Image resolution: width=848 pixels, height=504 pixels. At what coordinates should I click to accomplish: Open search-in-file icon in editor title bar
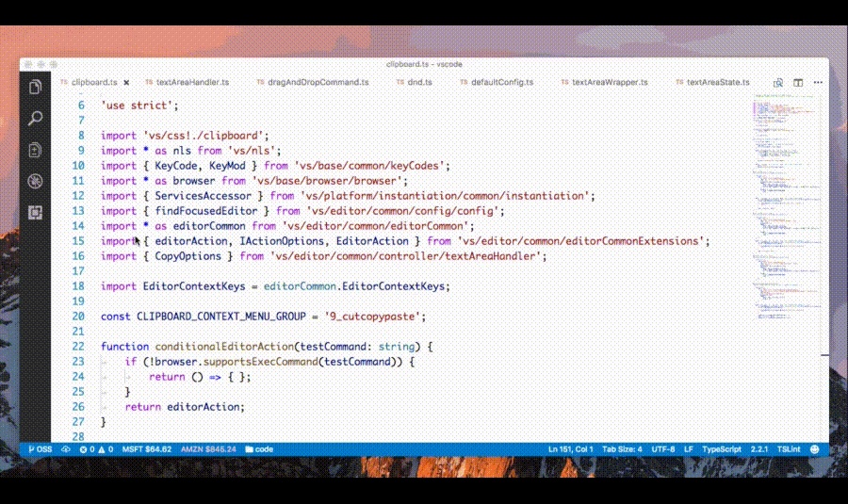777,83
